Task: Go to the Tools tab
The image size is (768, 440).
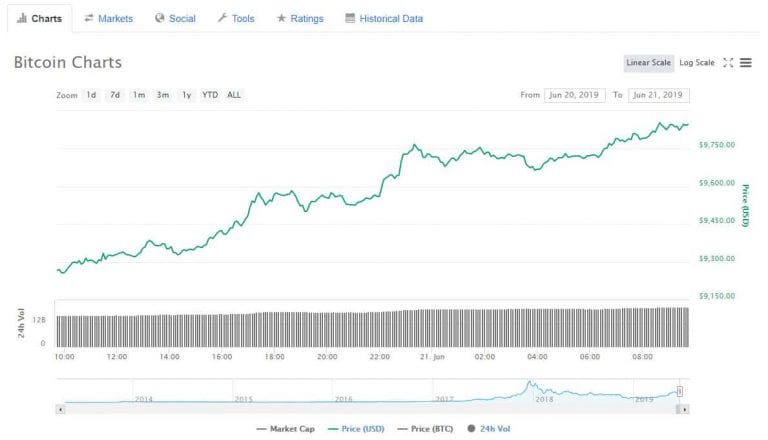Action: (236, 19)
